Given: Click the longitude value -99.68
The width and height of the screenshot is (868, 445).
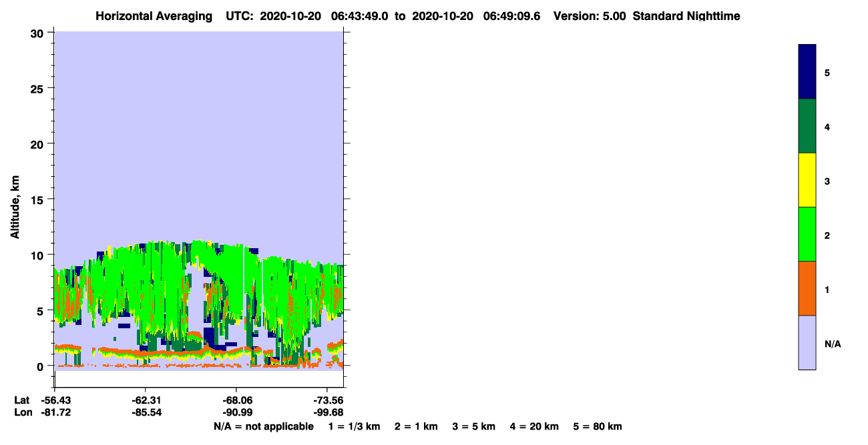Looking at the screenshot, I should 328,412.
